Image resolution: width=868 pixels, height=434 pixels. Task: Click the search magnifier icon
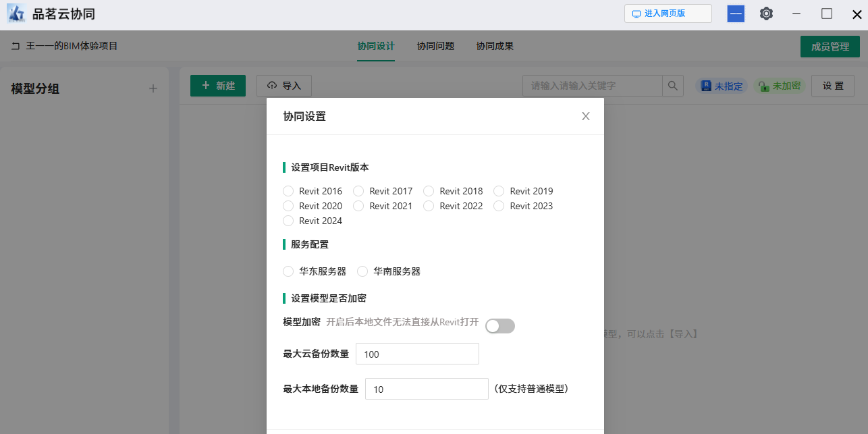click(x=672, y=86)
